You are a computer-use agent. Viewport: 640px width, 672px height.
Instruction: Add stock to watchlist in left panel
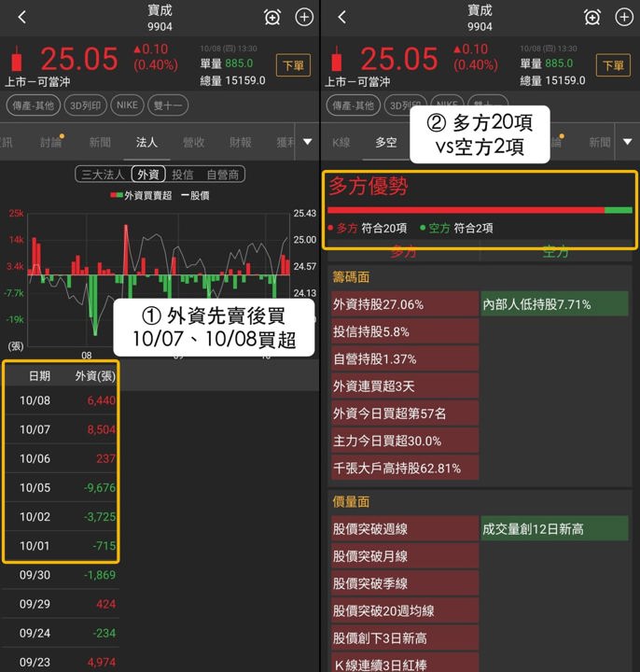(304, 17)
